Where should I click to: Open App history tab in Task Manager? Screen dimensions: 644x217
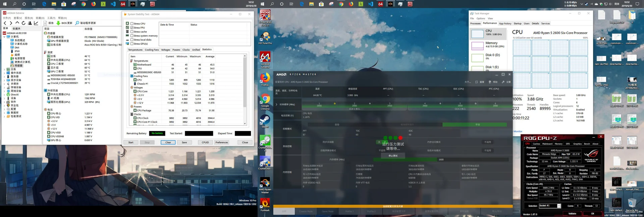[505, 23]
